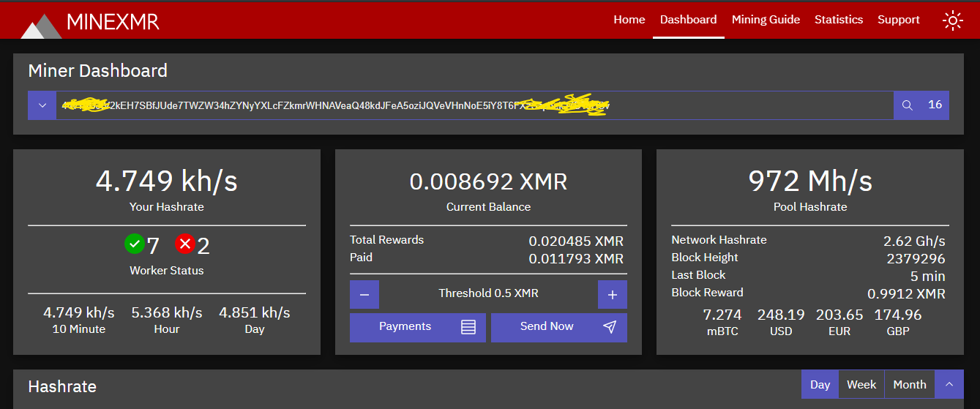Click the green active workers checkmark icon
980x409 pixels.
[x=134, y=244]
